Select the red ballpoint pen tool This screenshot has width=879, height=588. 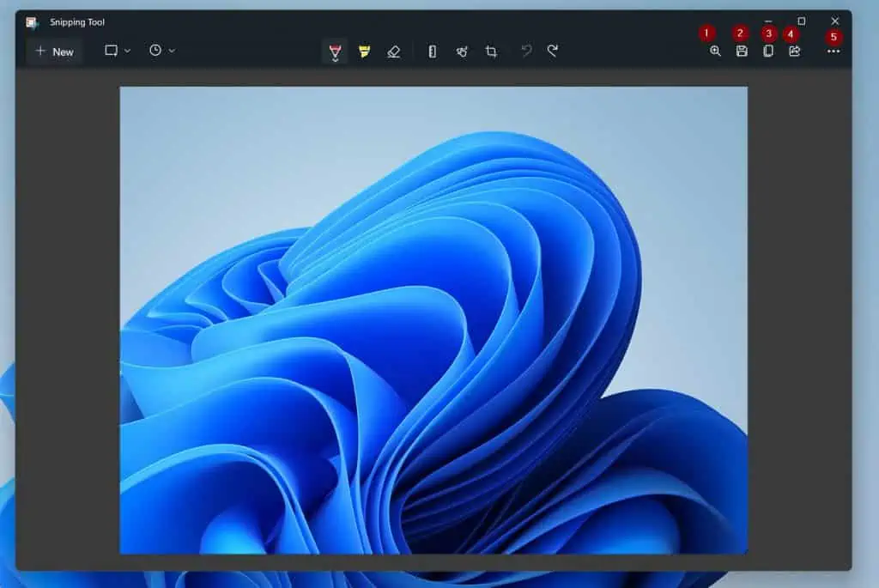(x=335, y=52)
